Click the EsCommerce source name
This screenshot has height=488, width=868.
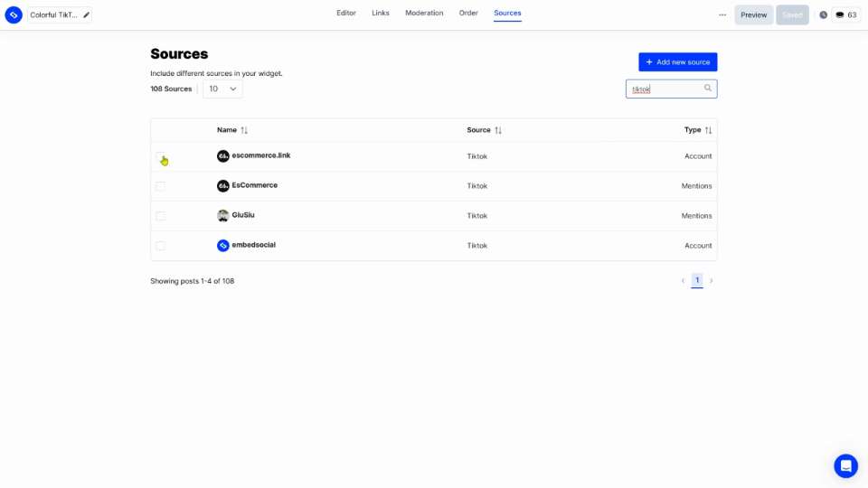click(x=255, y=185)
